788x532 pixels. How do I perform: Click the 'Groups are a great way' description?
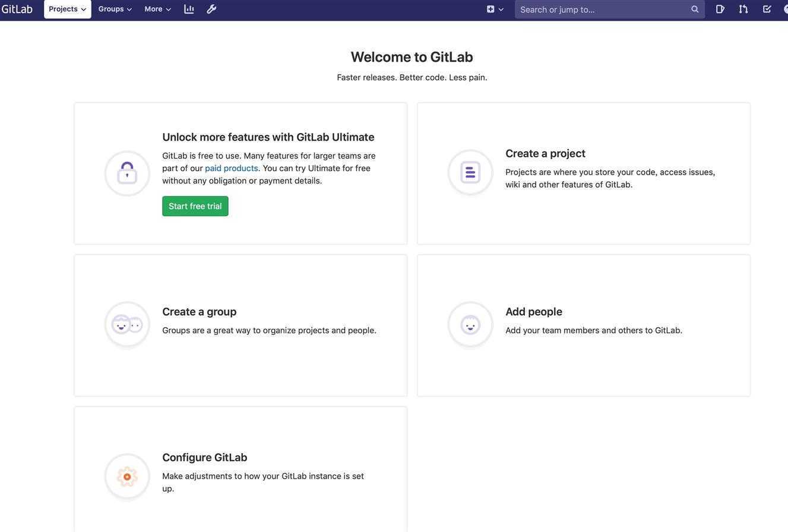(270, 330)
